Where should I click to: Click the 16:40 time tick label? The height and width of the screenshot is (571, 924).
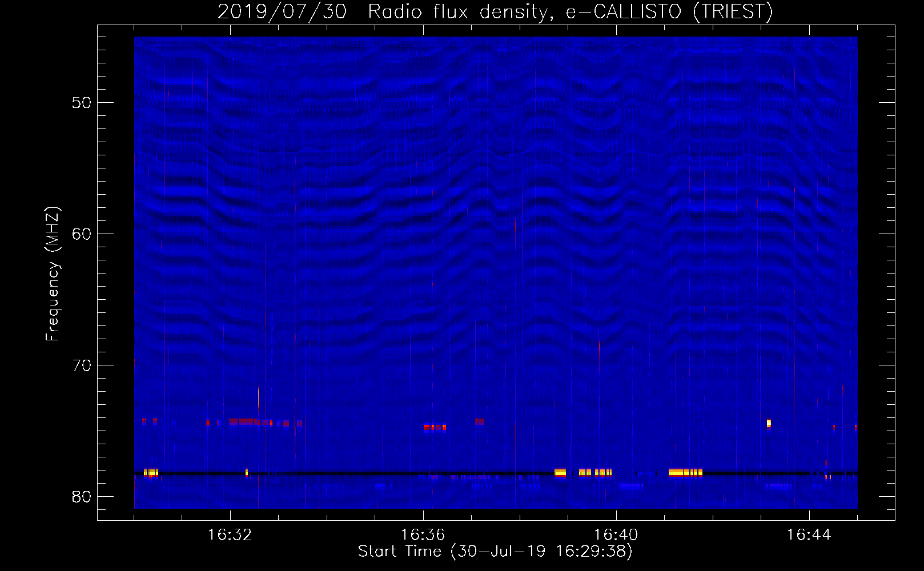point(616,535)
